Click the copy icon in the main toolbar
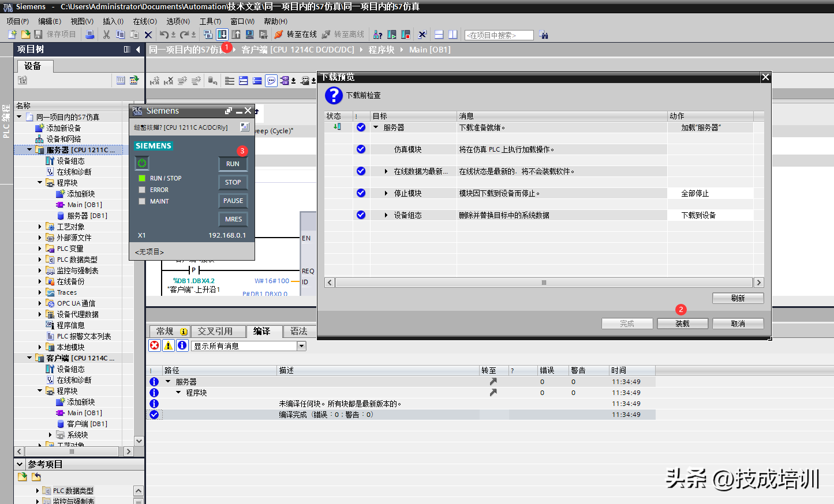 click(120, 35)
